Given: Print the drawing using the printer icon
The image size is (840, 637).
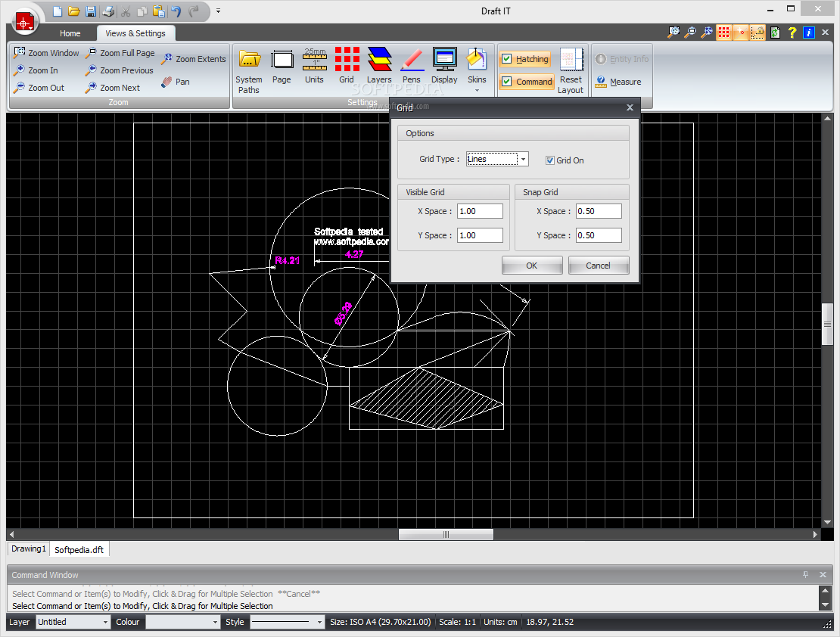Looking at the screenshot, I should click(x=107, y=11).
